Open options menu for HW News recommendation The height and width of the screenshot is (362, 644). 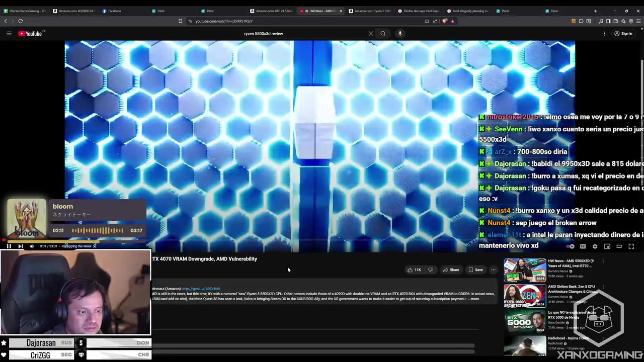(603, 261)
